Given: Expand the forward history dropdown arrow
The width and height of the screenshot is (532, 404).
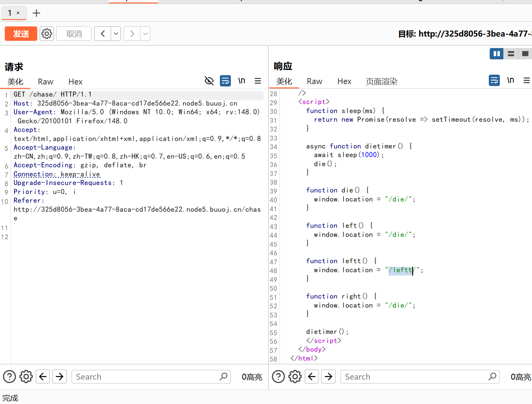Looking at the screenshot, I should coord(145,34).
